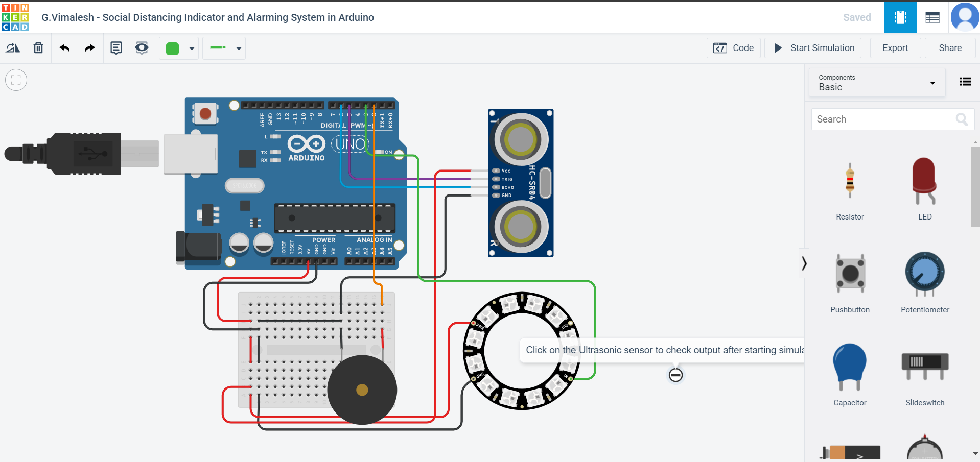The width and height of the screenshot is (980, 462).
Task: Open the Components Basic dropdown
Action: pos(877,83)
